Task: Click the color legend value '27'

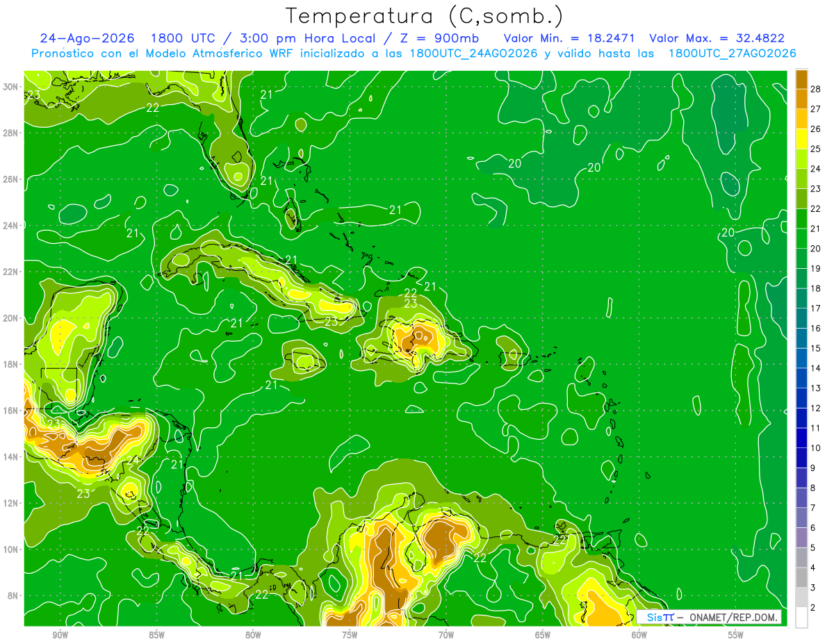Action: tap(816, 108)
